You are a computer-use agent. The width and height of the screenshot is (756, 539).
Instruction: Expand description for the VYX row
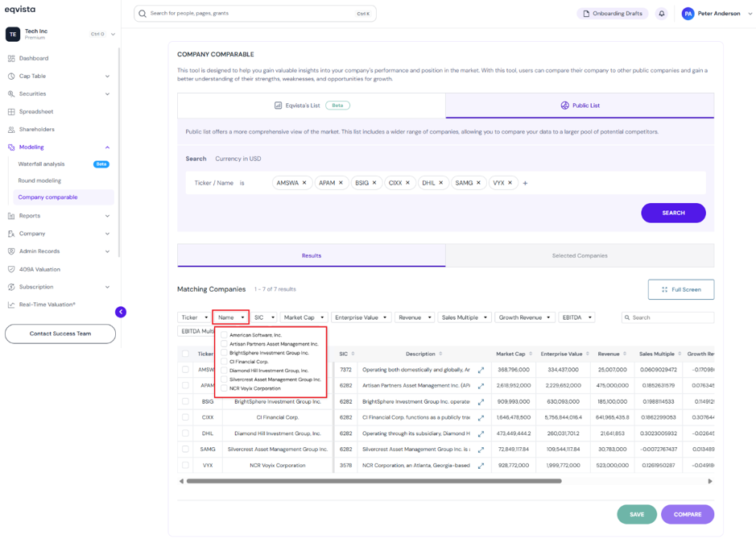481,466
